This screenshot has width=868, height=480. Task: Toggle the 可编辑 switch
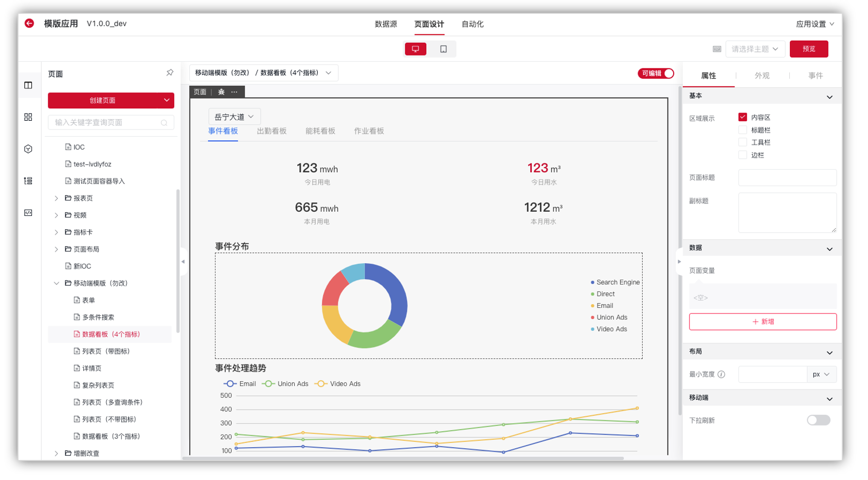coord(656,73)
